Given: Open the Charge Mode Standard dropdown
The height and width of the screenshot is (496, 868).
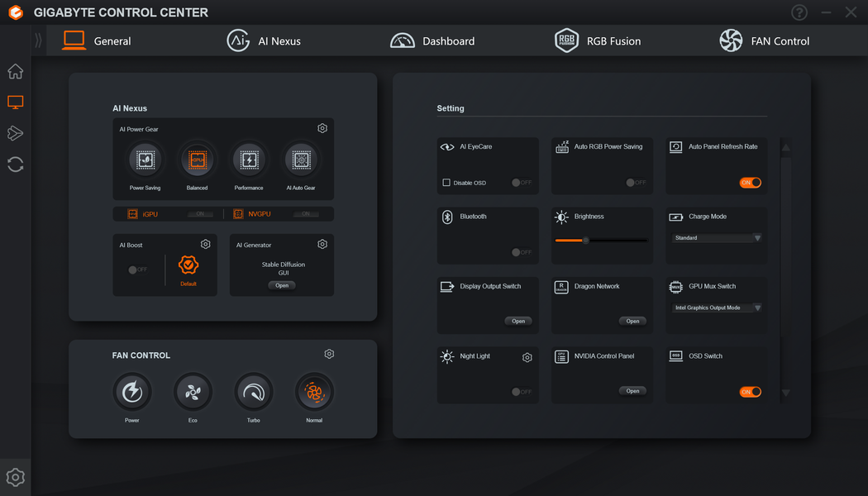Looking at the screenshot, I should point(717,238).
